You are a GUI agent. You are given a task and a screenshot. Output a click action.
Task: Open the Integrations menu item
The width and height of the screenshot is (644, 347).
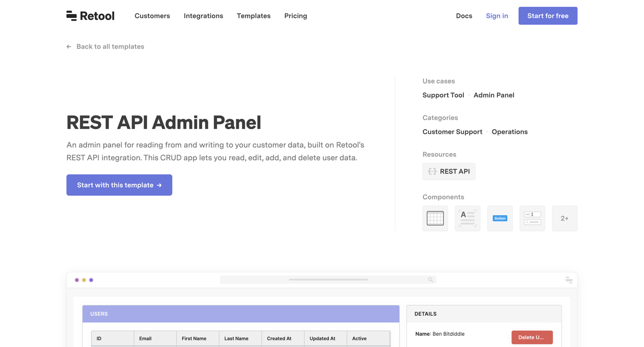click(x=203, y=16)
